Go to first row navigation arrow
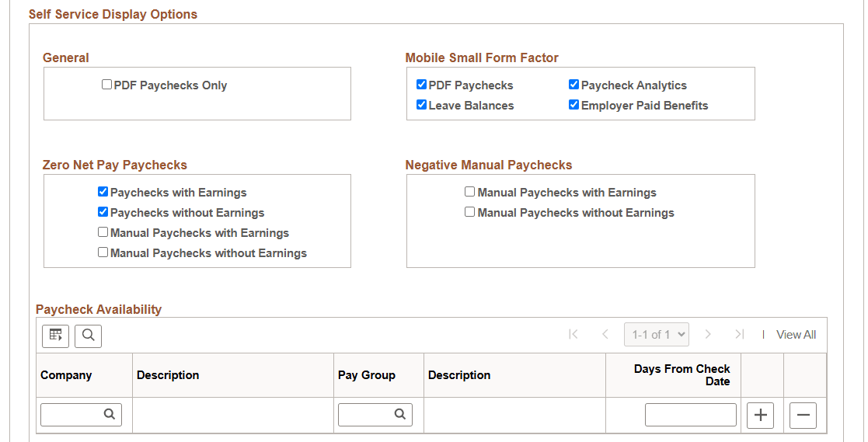 click(x=573, y=334)
